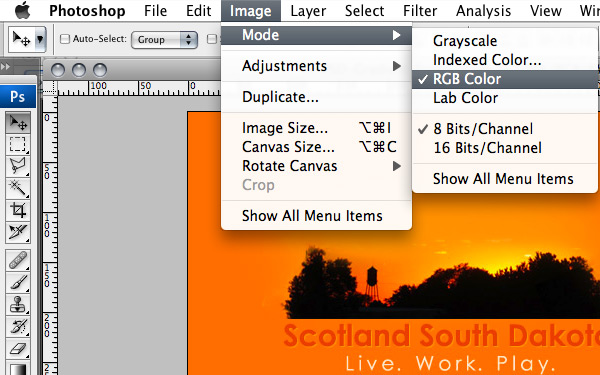Select the Clone Stamp tool
The image size is (600, 375).
[18, 305]
